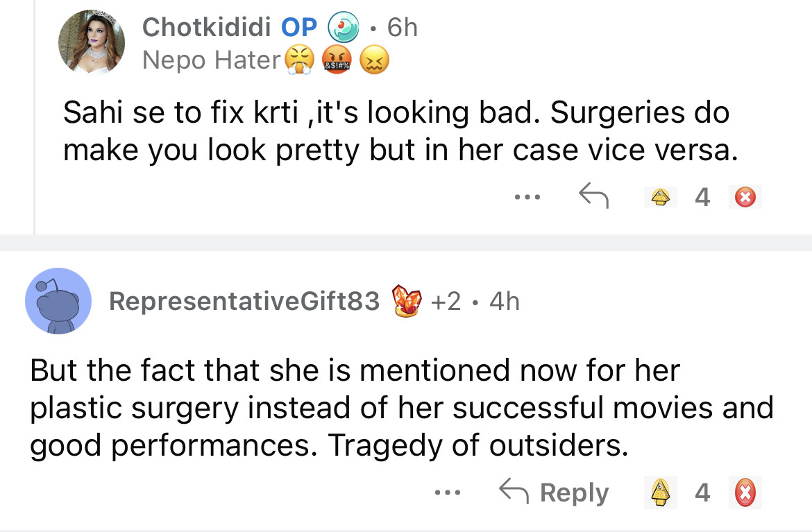Tap the OP label next to Chotkididi
Screen dimensions: 812x532
(x=298, y=27)
